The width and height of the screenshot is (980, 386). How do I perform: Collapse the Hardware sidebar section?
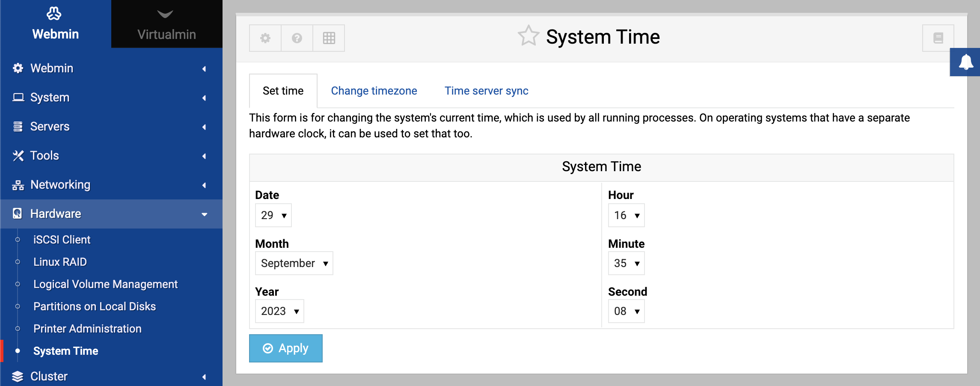point(111,214)
